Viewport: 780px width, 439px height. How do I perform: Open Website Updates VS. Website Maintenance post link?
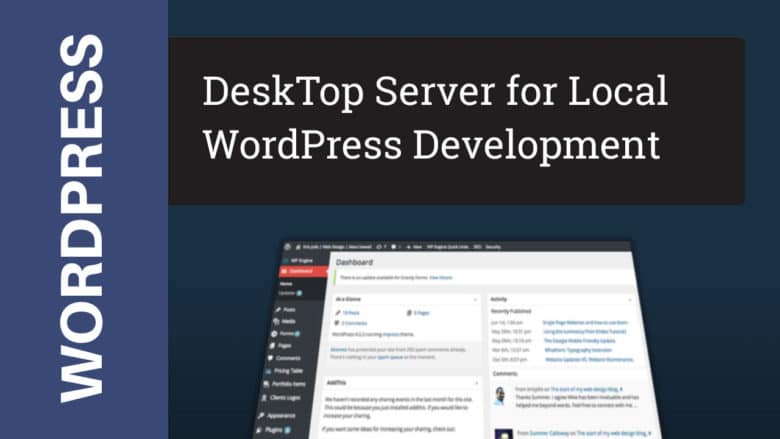pyautogui.click(x=589, y=359)
